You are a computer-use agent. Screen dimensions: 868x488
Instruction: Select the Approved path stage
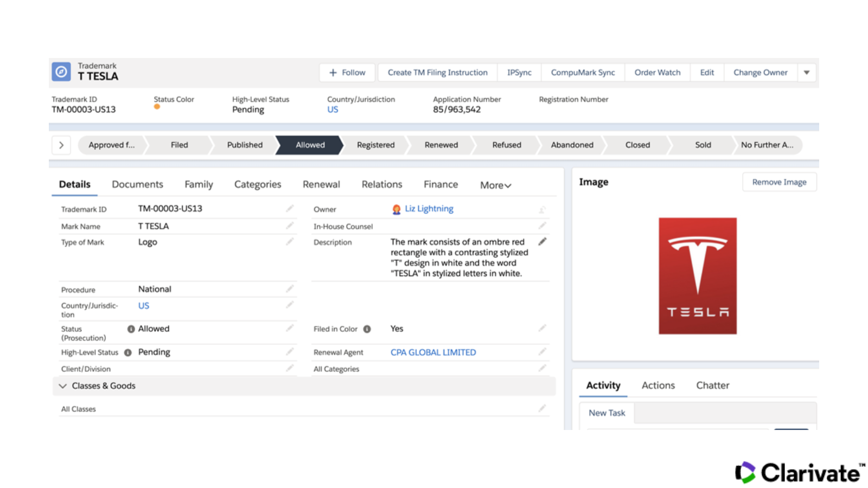pyautogui.click(x=111, y=145)
